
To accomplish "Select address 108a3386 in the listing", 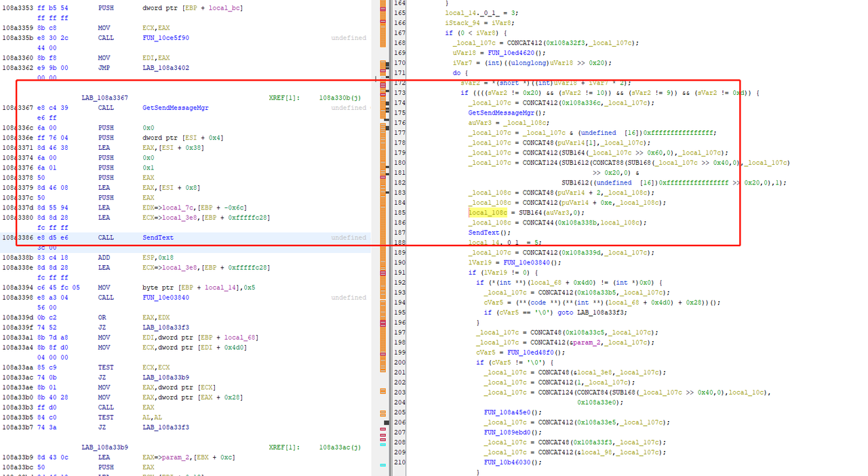I will (x=18, y=238).
